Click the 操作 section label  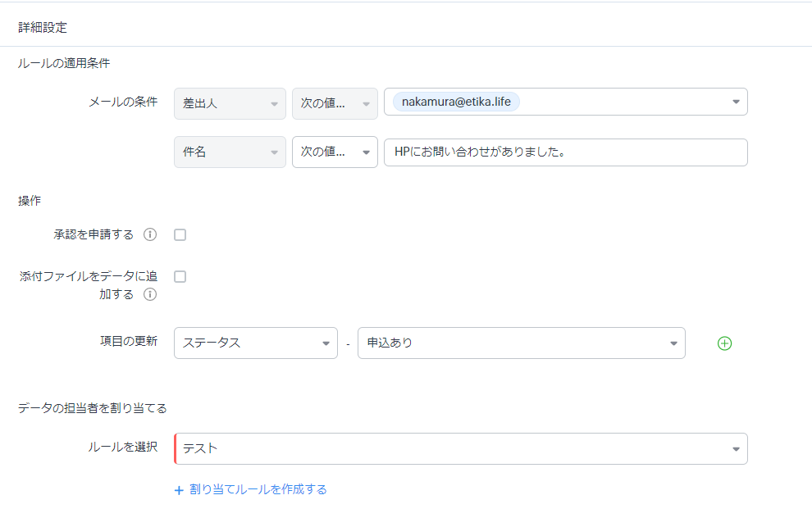point(30,201)
